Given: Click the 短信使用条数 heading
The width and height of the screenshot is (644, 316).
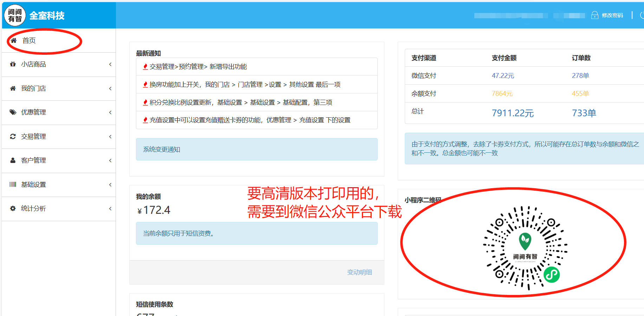Looking at the screenshot, I should [155, 304].
